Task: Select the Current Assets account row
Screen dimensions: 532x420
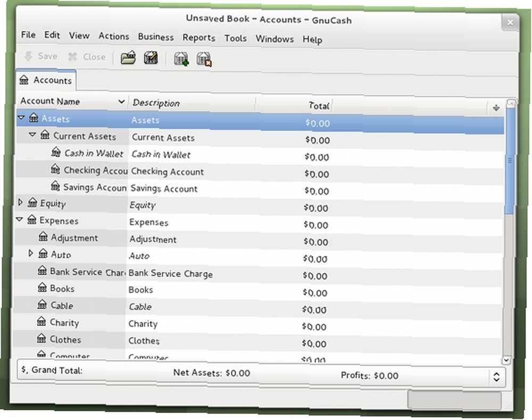Action: point(260,138)
